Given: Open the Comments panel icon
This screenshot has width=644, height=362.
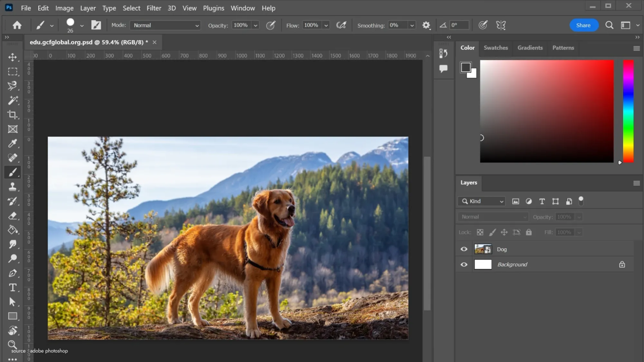Looking at the screenshot, I should tap(443, 68).
